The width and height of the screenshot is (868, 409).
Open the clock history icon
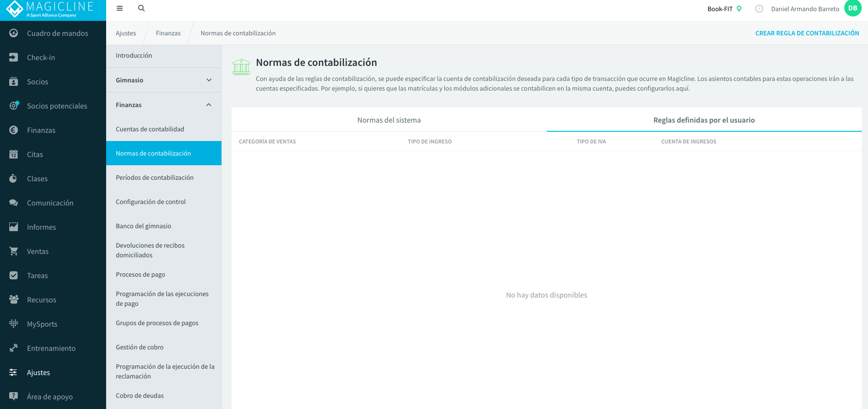(759, 9)
